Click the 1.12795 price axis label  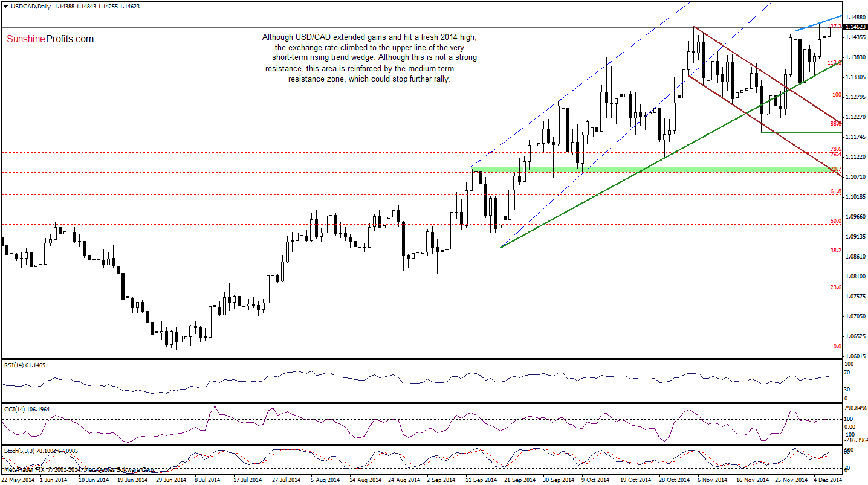[855, 97]
